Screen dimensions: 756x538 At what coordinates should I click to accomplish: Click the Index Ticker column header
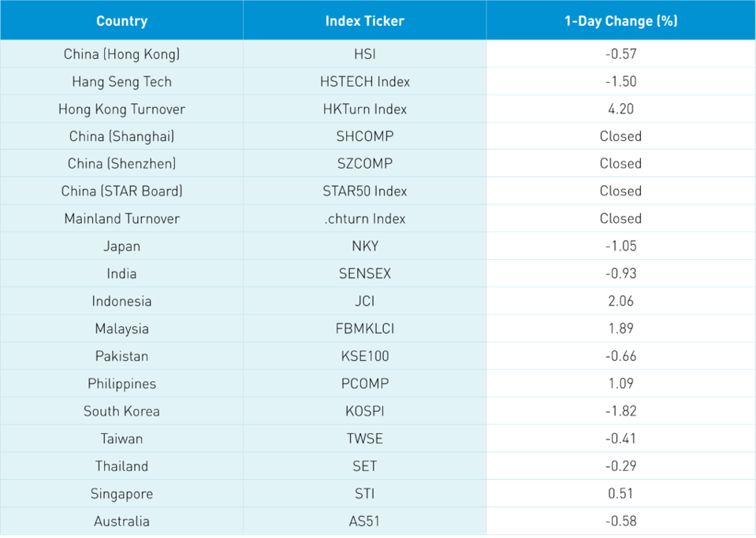364,21
